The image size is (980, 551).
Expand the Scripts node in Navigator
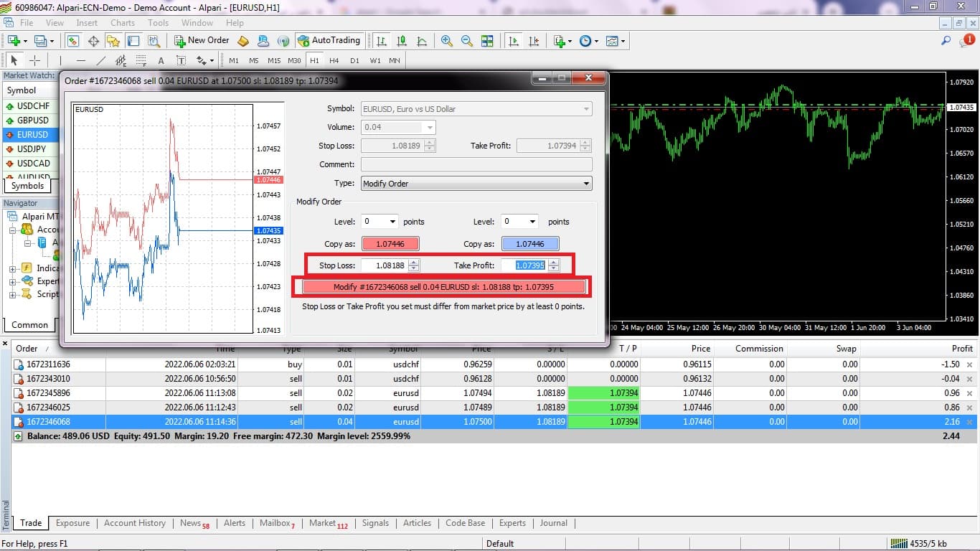coord(13,294)
